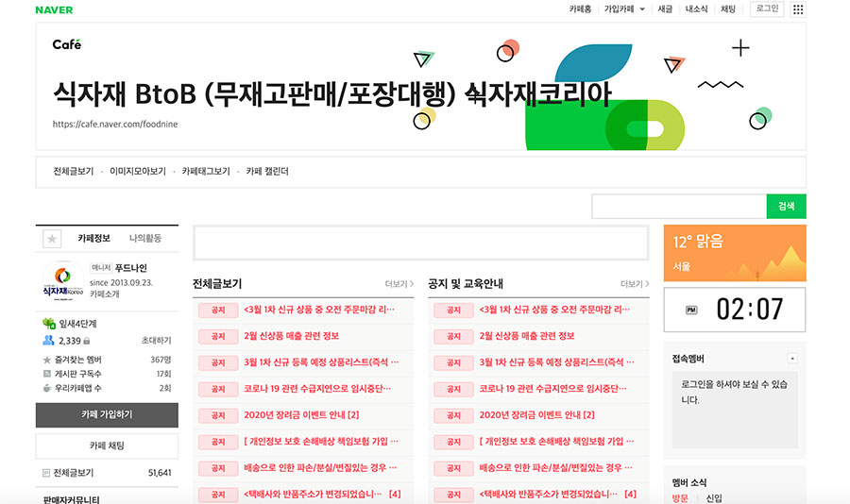Image resolution: width=850 pixels, height=504 pixels.
Task: Click the cafe search input field
Action: [x=679, y=207]
